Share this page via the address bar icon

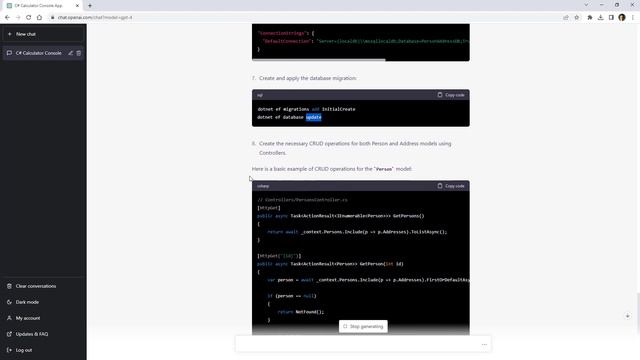(566, 18)
